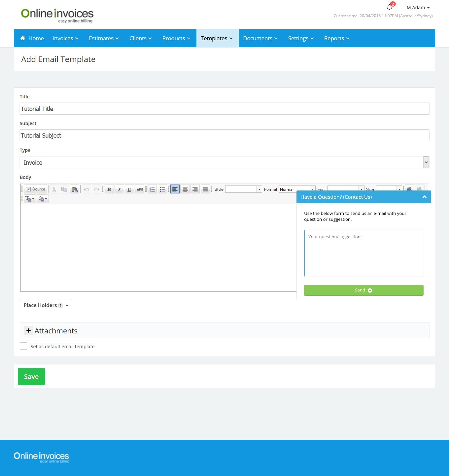The width and height of the screenshot is (449, 476).
Task: Insert a bulleted list
Action: [x=162, y=189]
